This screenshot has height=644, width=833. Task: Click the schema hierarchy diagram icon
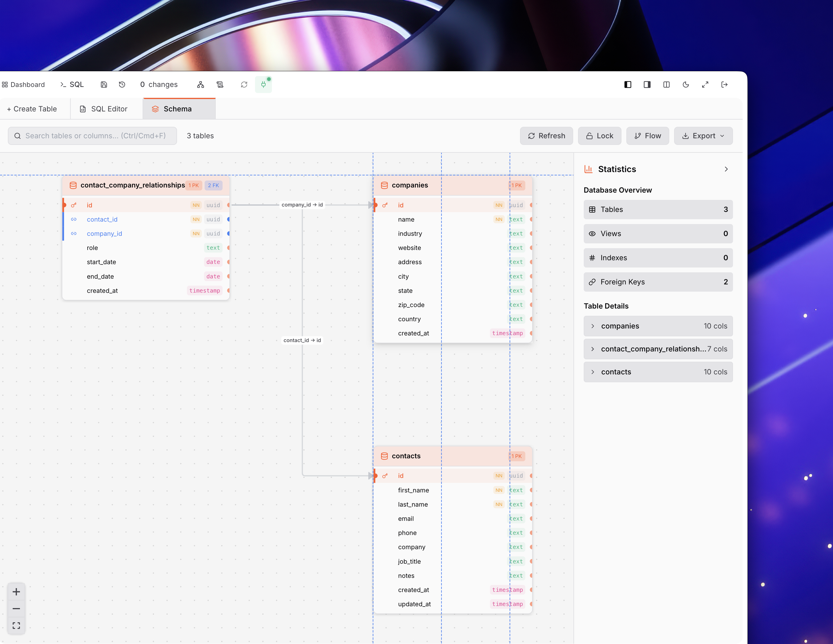(x=201, y=85)
